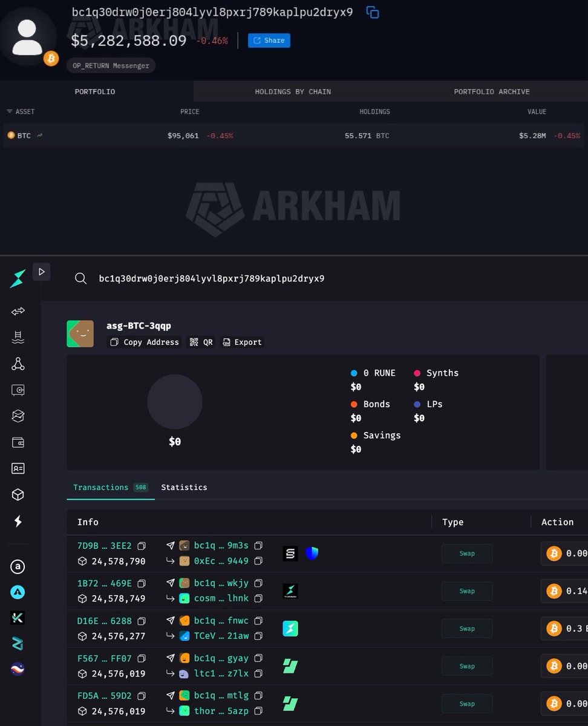Open sender address bc1q…9m3s
The height and width of the screenshot is (726, 588).
point(221,546)
